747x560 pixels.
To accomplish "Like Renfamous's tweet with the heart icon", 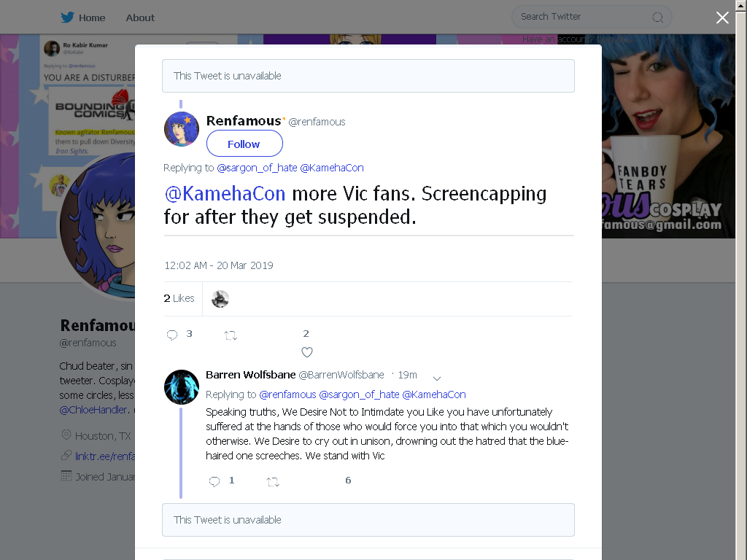I will pos(307,352).
